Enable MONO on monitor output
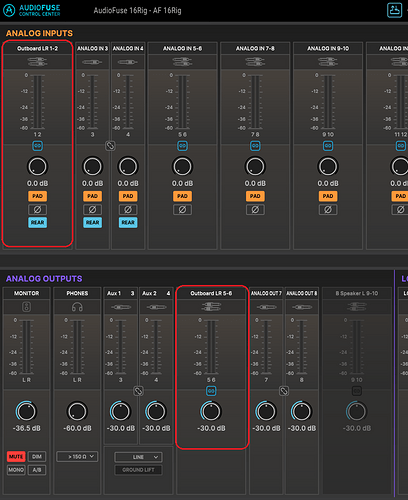The image size is (408, 500). coord(16,470)
